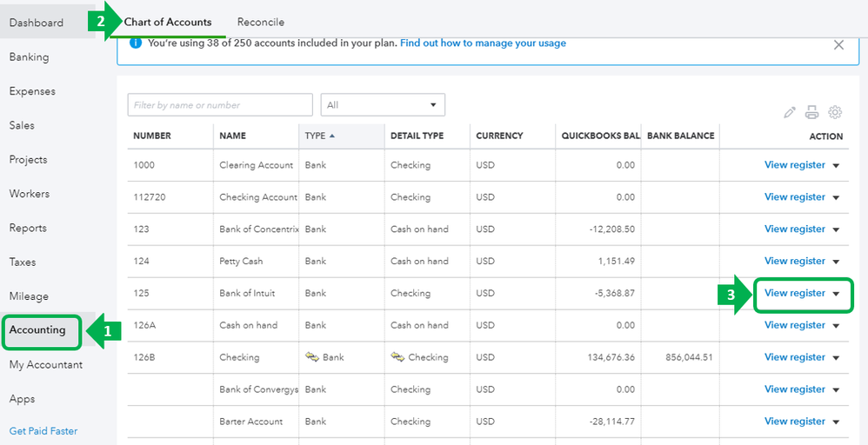Expand action arrow for Bank of Concentrix

tap(836, 229)
